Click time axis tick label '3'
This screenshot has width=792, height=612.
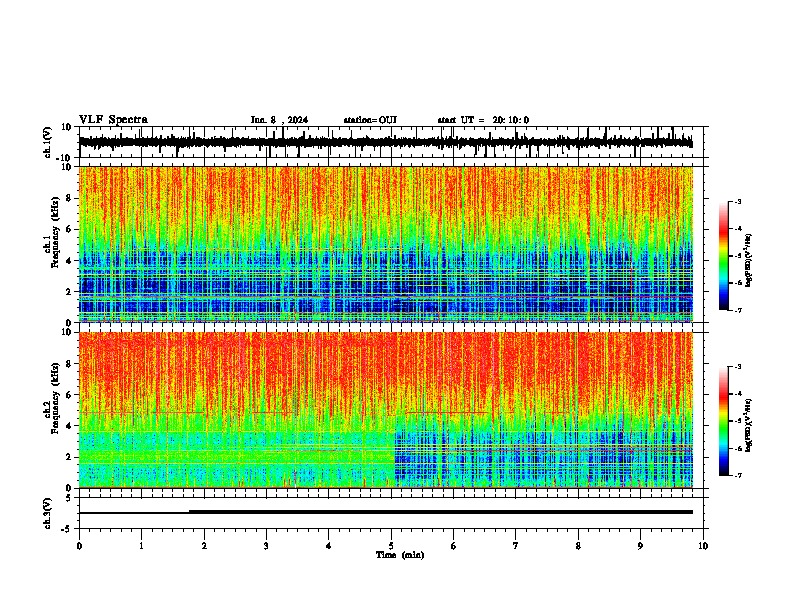[x=266, y=546]
